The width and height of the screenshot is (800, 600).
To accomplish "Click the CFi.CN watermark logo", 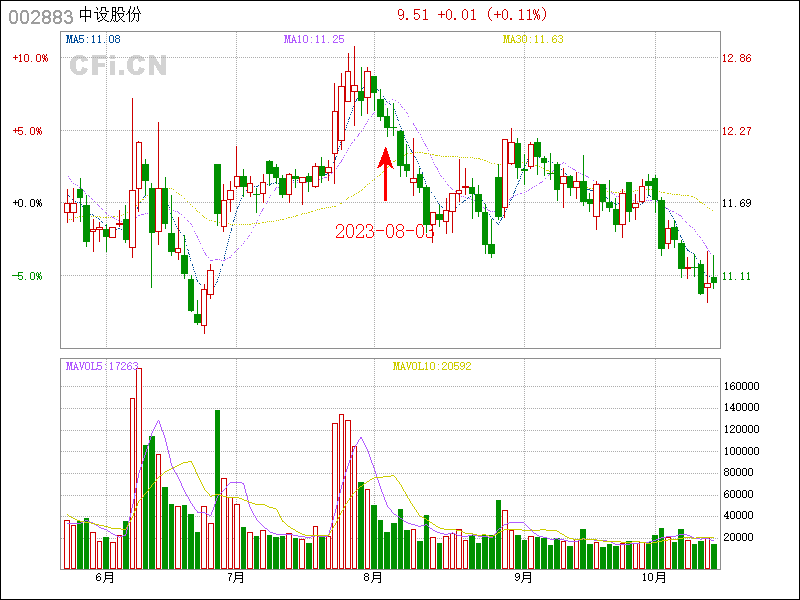I will pos(118,66).
